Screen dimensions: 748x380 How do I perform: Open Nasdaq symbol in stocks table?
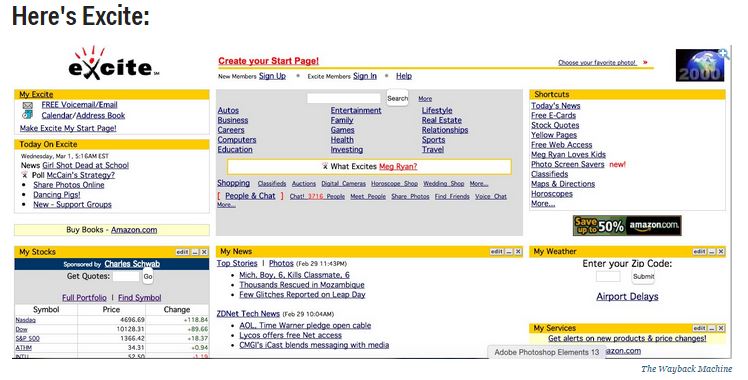25,320
